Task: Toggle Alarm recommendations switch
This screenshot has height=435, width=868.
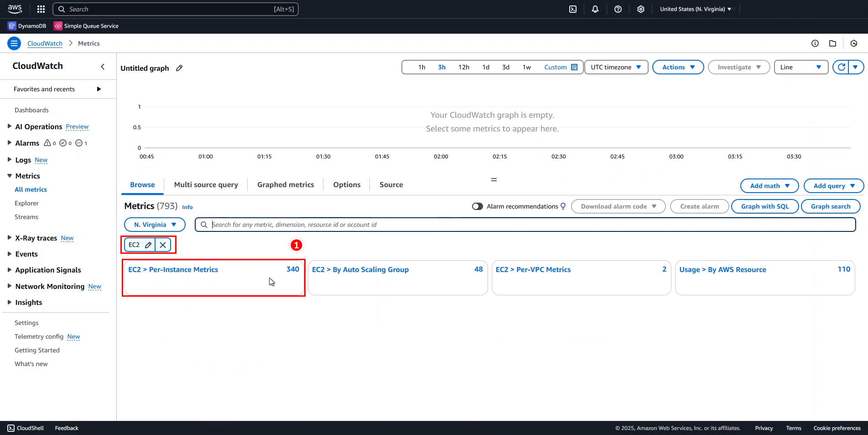Action: (x=478, y=206)
